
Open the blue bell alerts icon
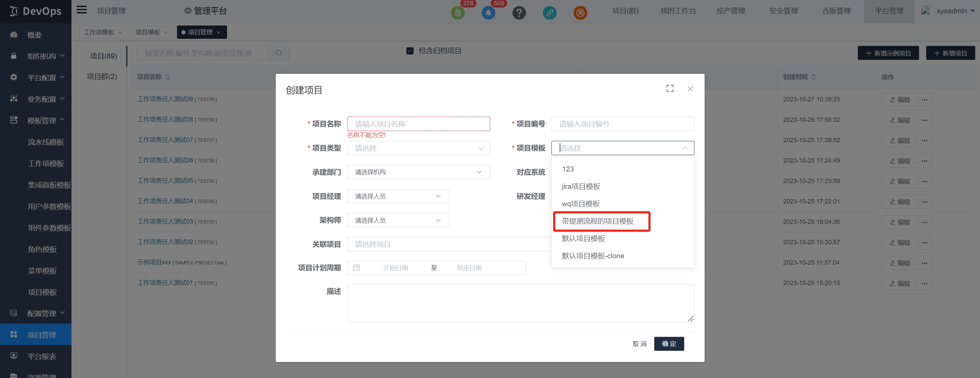click(488, 13)
